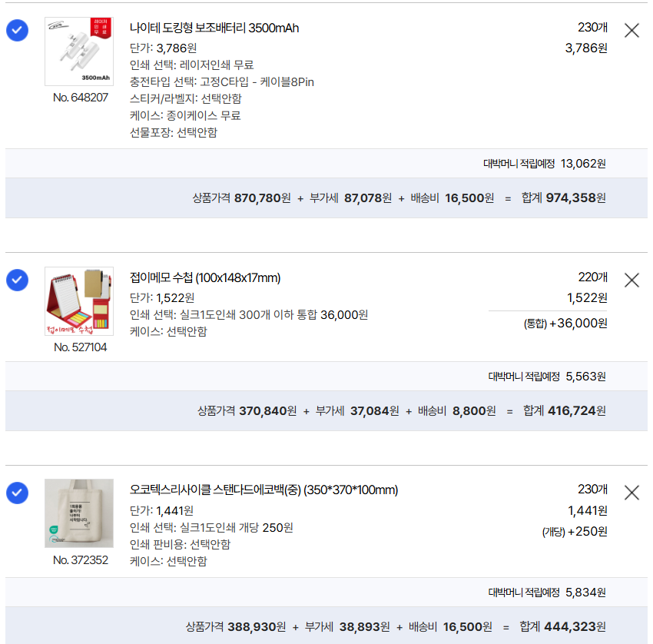
Task: Click product number No. 527104
Action: coord(81,347)
